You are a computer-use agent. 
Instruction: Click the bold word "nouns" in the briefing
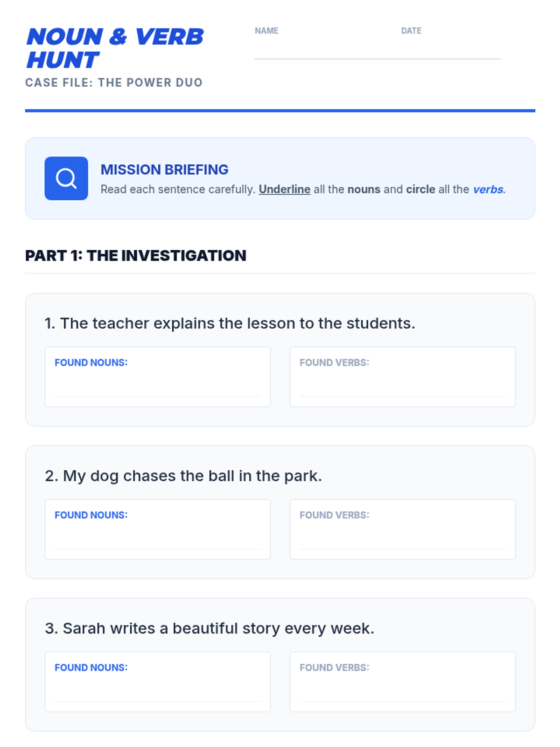[364, 189]
